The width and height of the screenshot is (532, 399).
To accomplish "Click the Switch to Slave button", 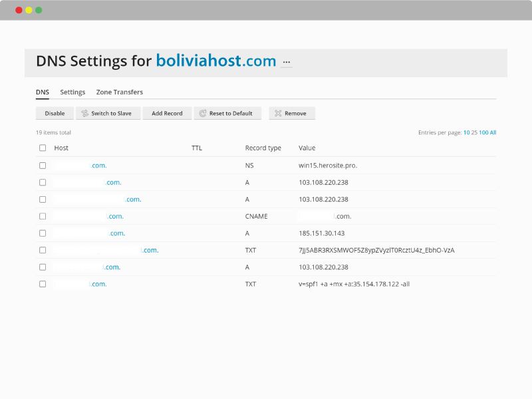I will (x=108, y=113).
